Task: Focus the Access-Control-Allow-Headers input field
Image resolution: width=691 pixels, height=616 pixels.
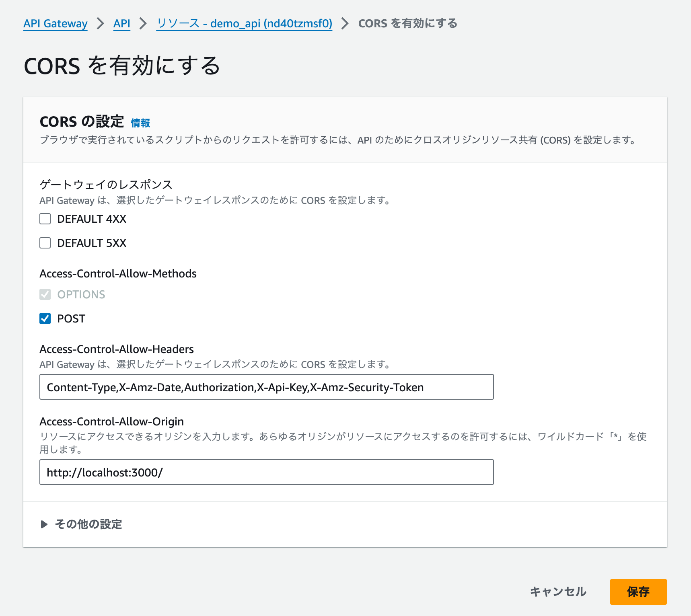Action: pyautogui.click(x=266, y=387)
